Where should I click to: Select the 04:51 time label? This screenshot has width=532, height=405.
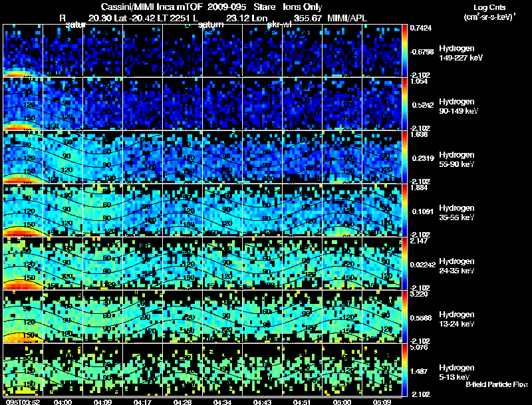302,402
